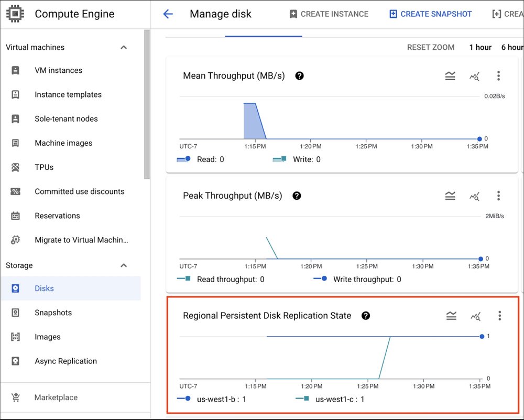This screenshot has height=420, width=524.
Task: Open Instance templates page
Action: [68, 94]
